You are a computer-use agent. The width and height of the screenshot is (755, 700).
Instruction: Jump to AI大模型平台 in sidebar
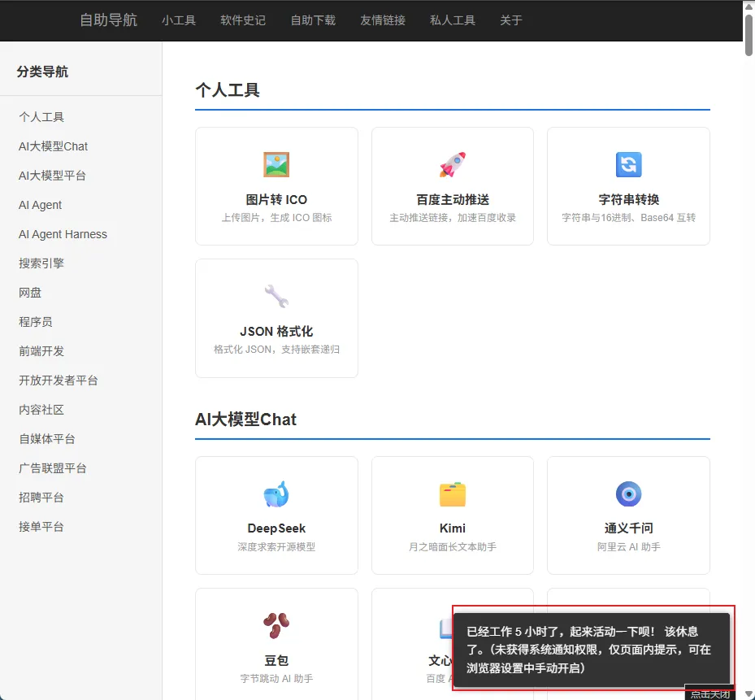[x=52, y=176]
